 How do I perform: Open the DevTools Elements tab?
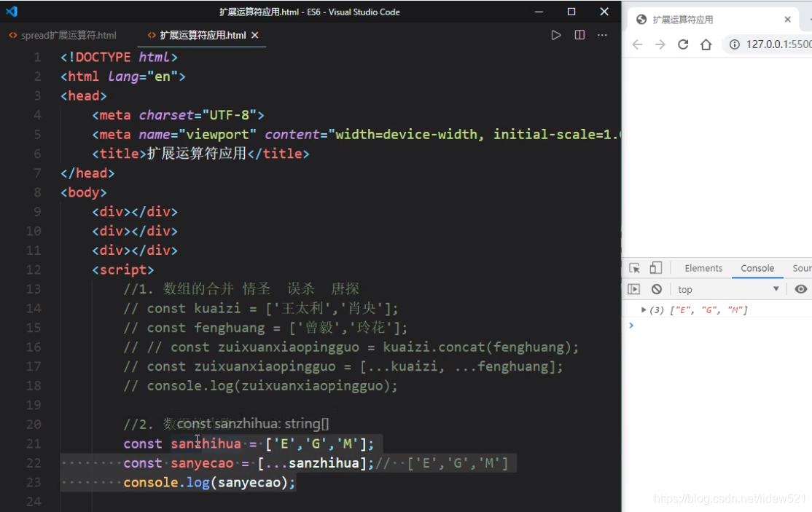pos(703,268)
